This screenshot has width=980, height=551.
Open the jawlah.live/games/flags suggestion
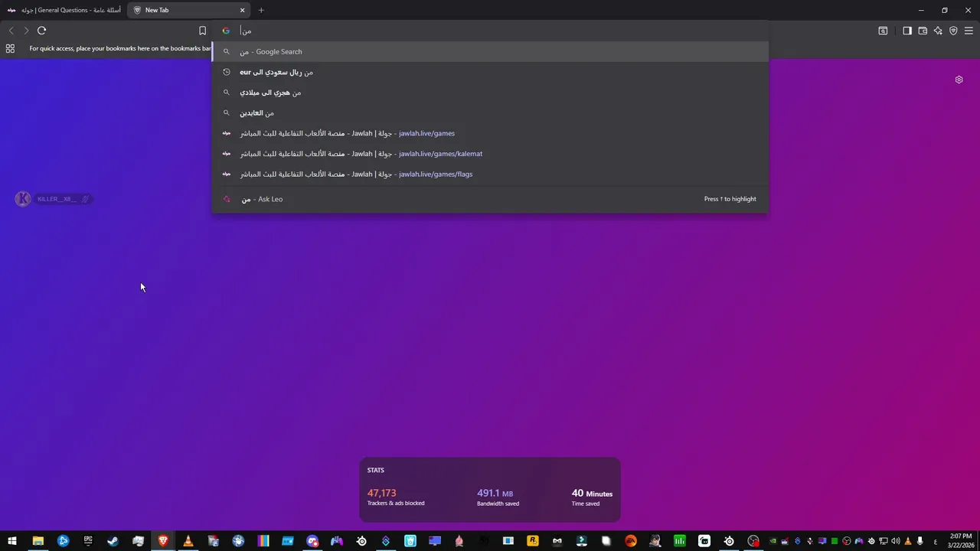tap(490, 174)
